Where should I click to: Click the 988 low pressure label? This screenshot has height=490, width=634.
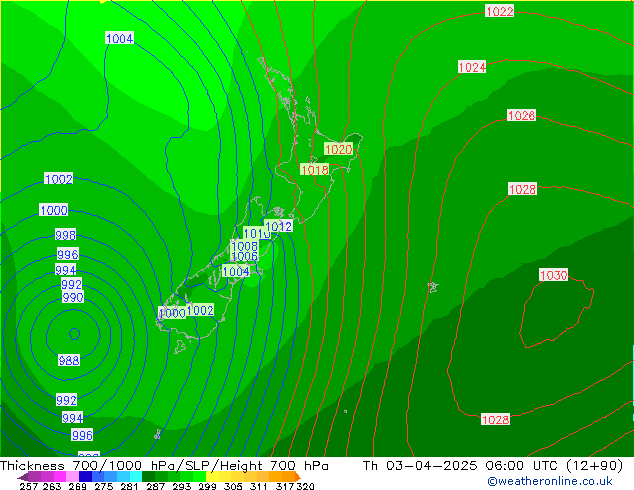tap(69, 360)
